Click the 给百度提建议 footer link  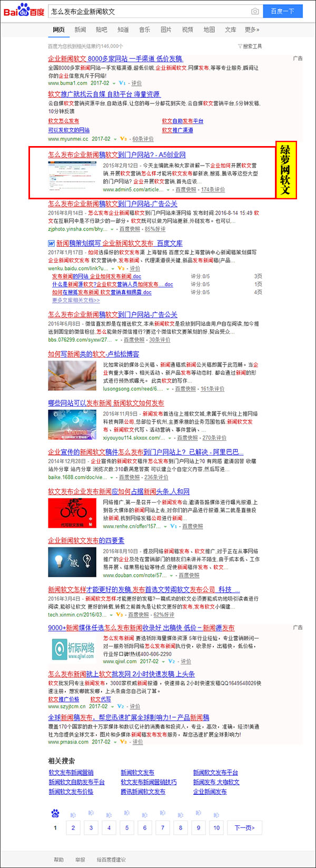[111, 860]
